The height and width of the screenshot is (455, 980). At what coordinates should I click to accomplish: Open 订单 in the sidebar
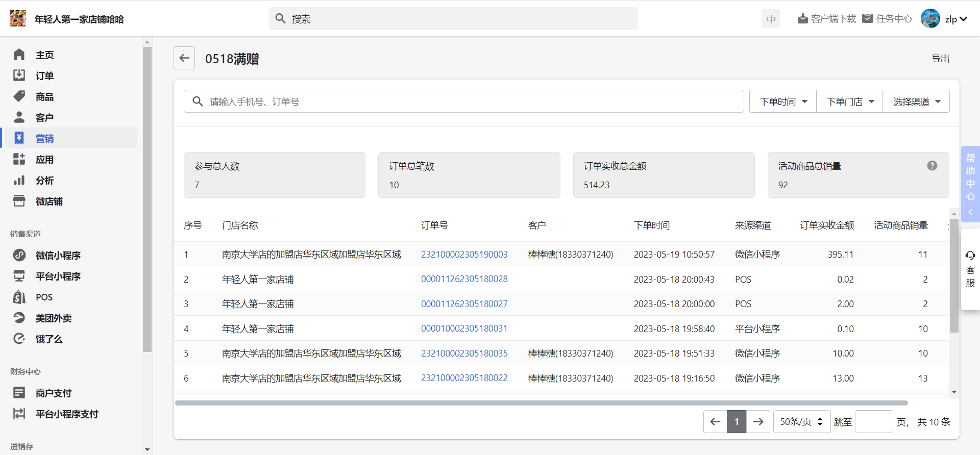click(45, 75)
